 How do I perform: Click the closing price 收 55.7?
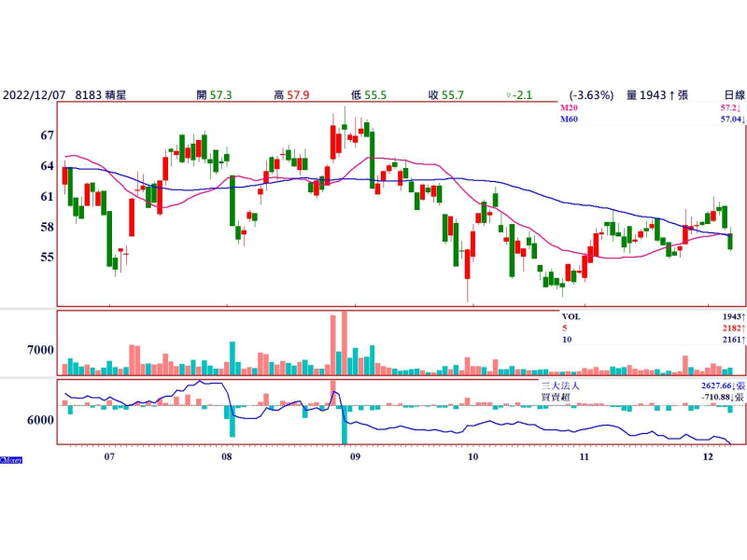445,95
